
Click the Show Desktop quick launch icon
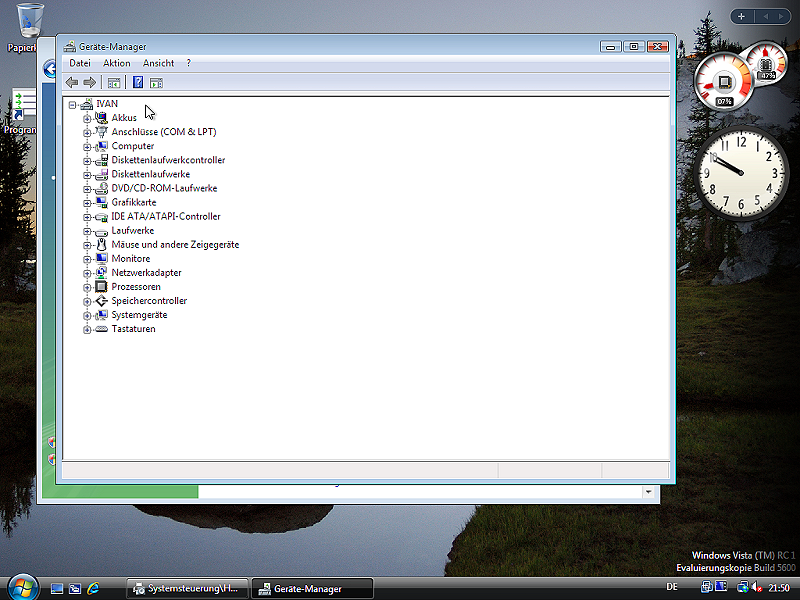pos(57,588)
